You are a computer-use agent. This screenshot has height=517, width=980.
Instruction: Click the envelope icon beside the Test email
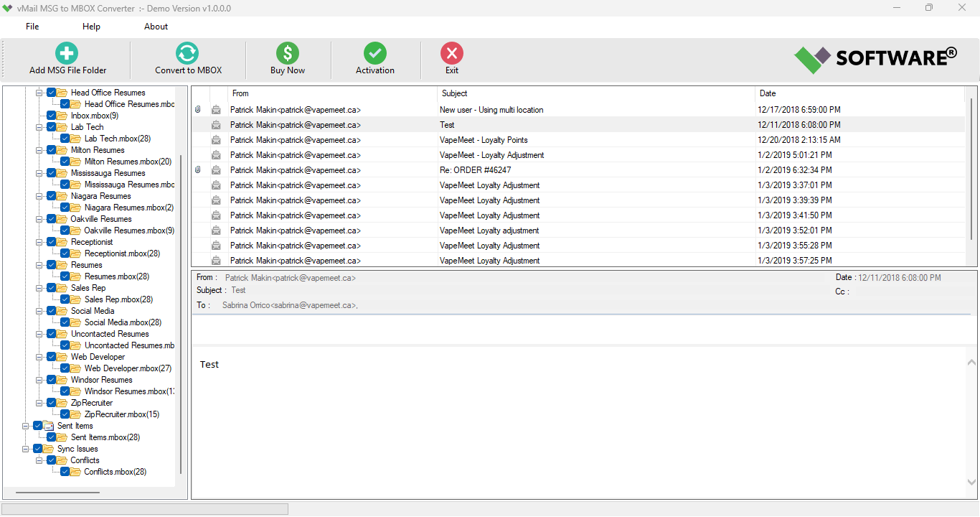tap(216, 124)
